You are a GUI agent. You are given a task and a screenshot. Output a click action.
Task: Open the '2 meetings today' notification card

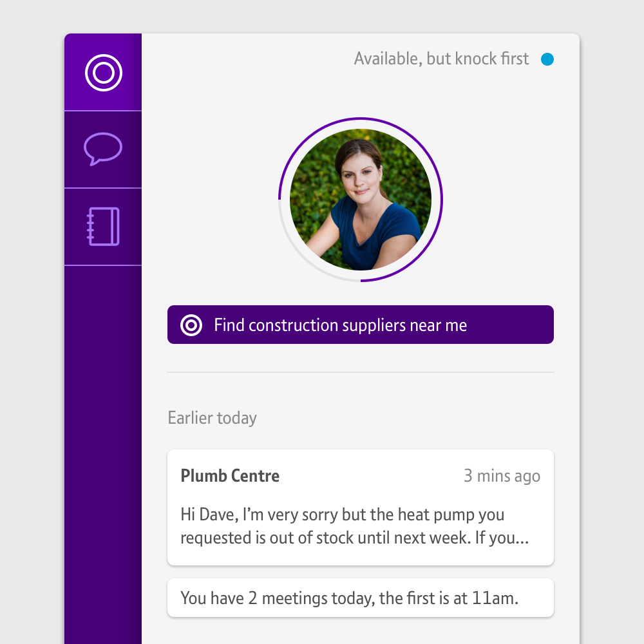pos(361,598)
